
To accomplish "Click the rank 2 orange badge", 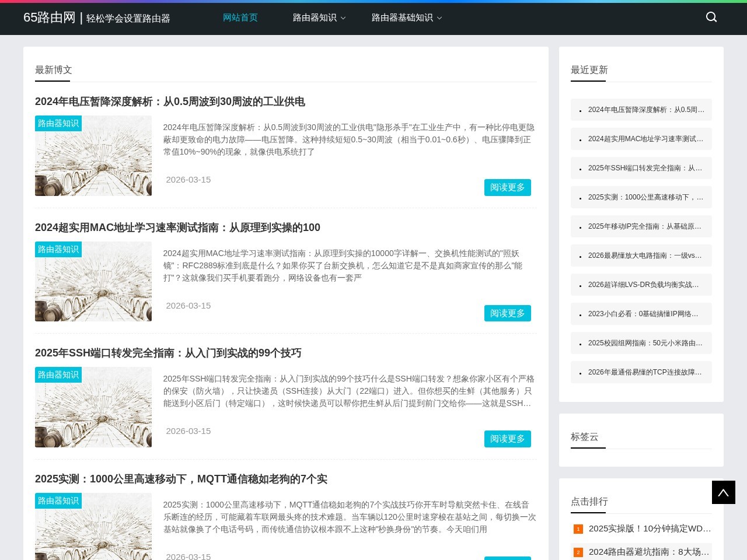I will (578, 552).
